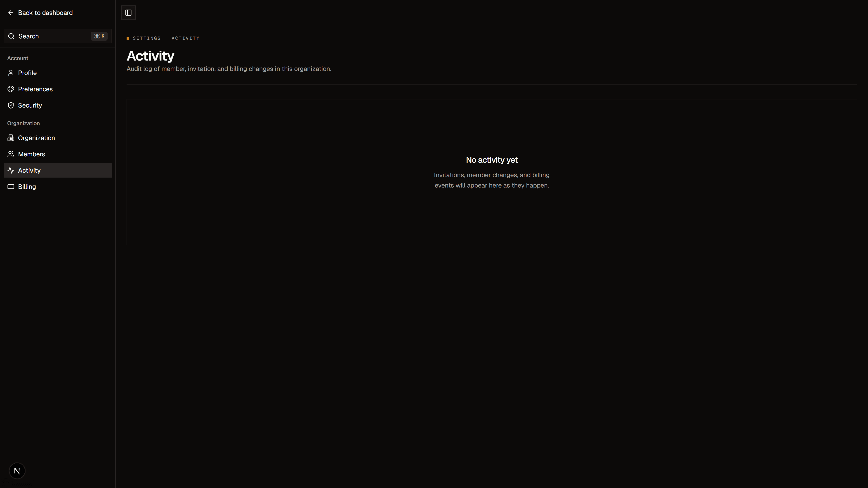Open Security settings page
This screenshot has height=488, width=868.
click(58, 106)
